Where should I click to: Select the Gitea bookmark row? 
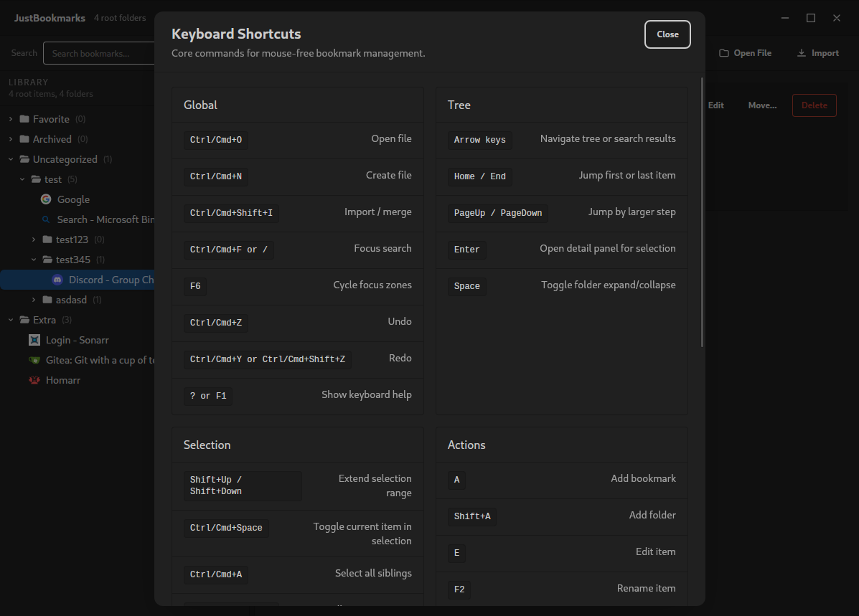click(x=78, y=360)
